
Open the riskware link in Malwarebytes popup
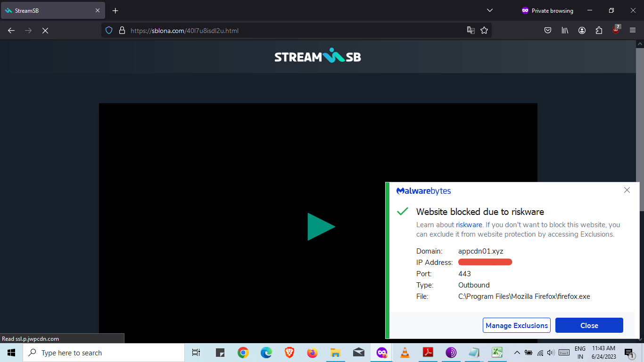point(469,225)
